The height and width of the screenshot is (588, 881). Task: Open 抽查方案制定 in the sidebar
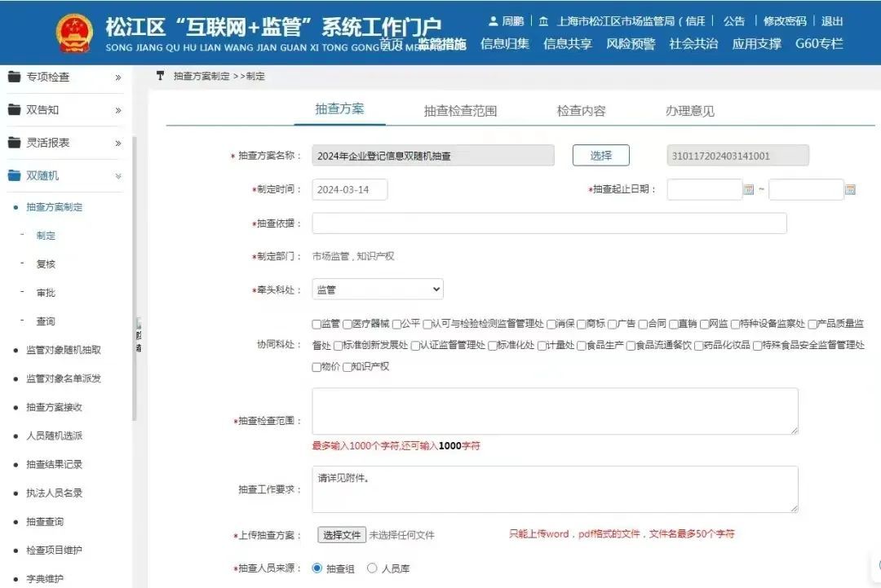55,207
